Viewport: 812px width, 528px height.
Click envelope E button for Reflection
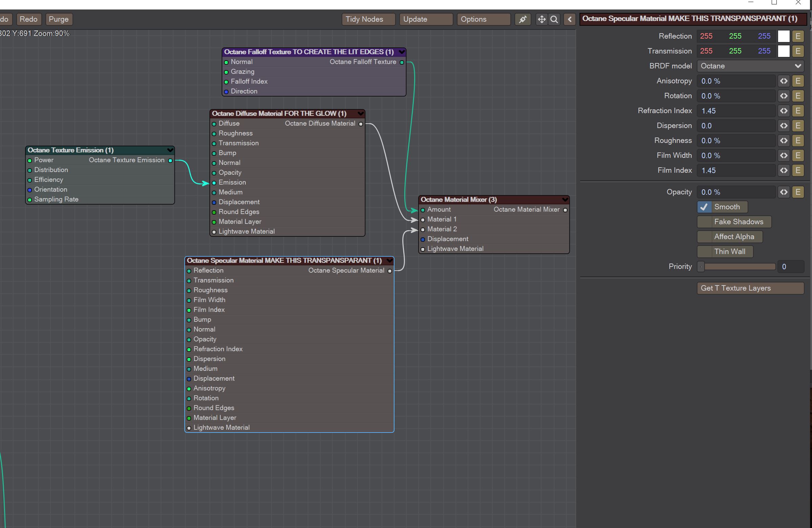point(798,36)
